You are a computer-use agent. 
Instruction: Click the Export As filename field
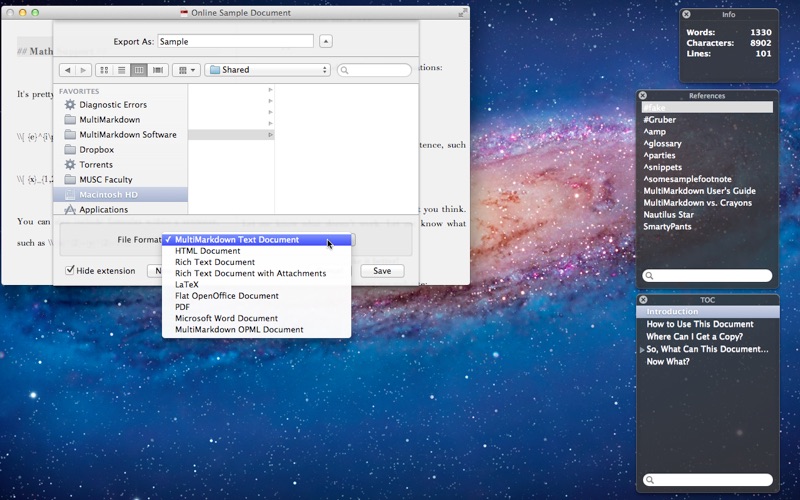coord(235,41)
